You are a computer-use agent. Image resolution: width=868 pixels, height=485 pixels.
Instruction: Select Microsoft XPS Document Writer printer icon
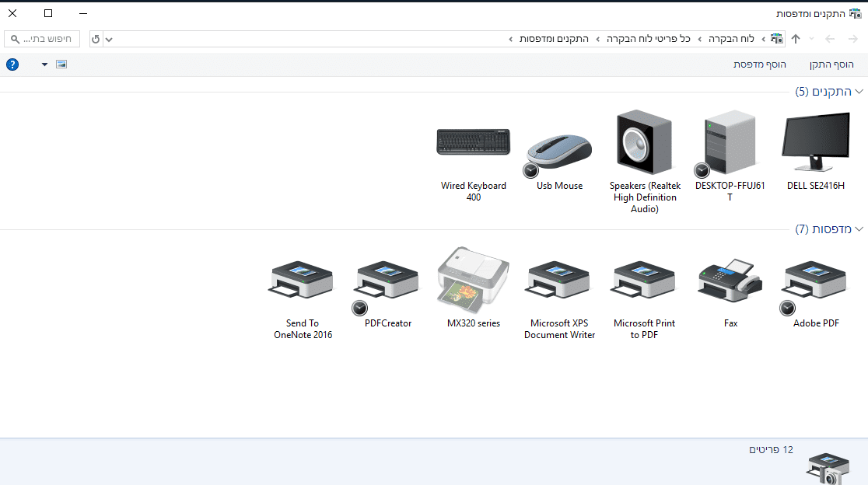[x=559, y=281]
